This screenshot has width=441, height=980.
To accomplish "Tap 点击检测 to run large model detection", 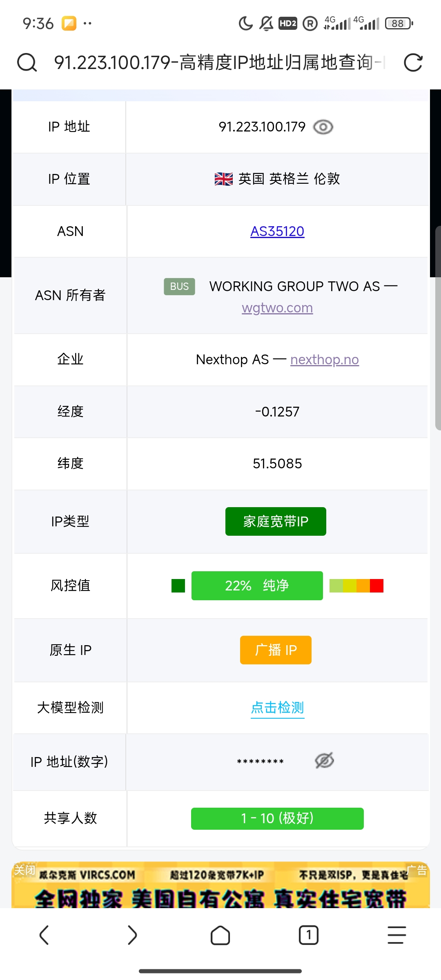I will pos(277,708).
